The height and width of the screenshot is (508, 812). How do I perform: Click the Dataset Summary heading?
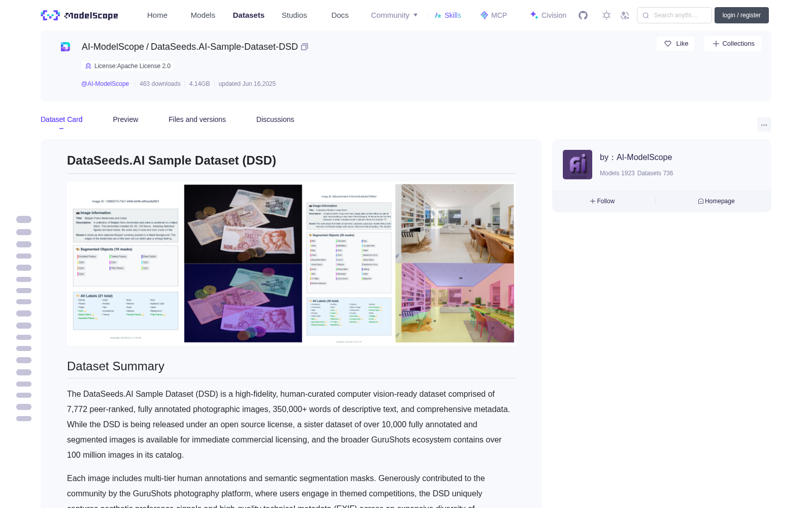coord(116,366)
